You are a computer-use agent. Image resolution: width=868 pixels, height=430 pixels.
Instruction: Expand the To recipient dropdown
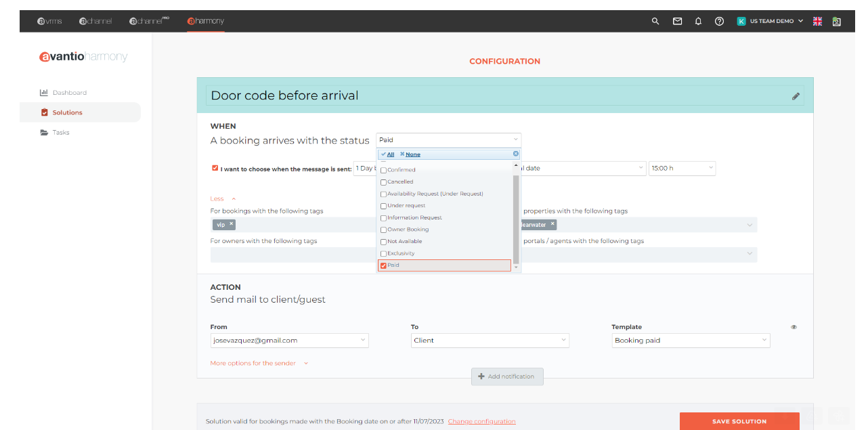(x=490, y=341)
